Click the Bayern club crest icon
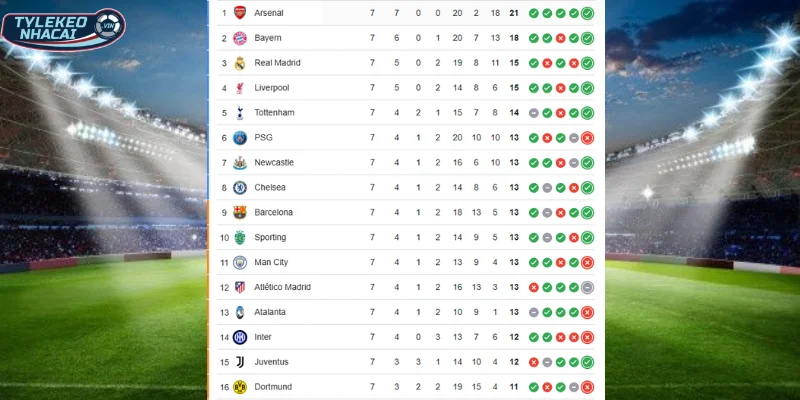This screenshot has width=800, height=400. pyautogui.click(x=239, y=38)
